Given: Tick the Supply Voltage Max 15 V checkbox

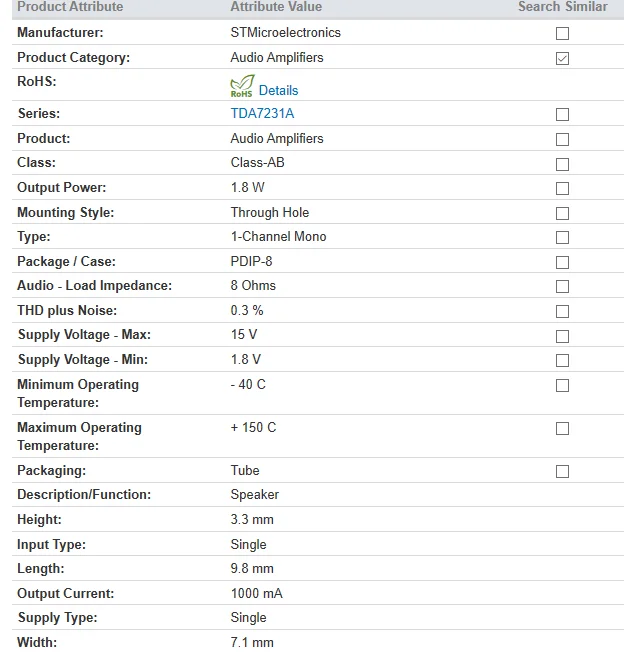Looking at the screenshot, I should 562,336.
